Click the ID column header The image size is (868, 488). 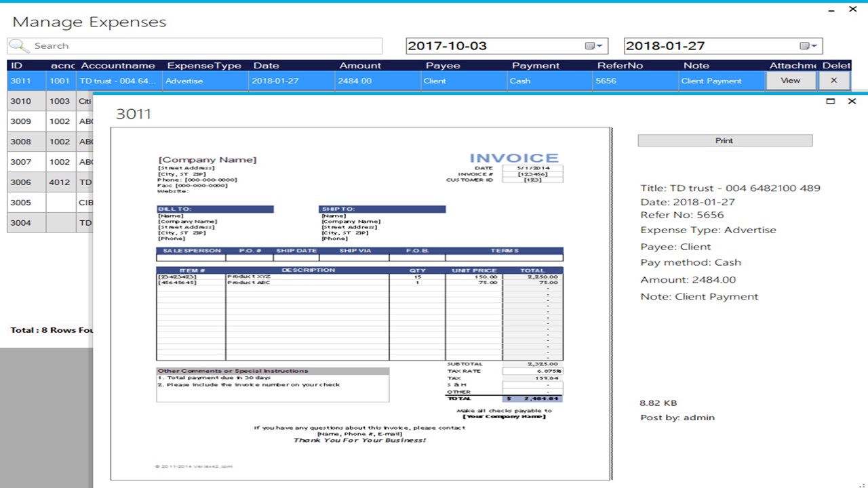pos(16,65)
